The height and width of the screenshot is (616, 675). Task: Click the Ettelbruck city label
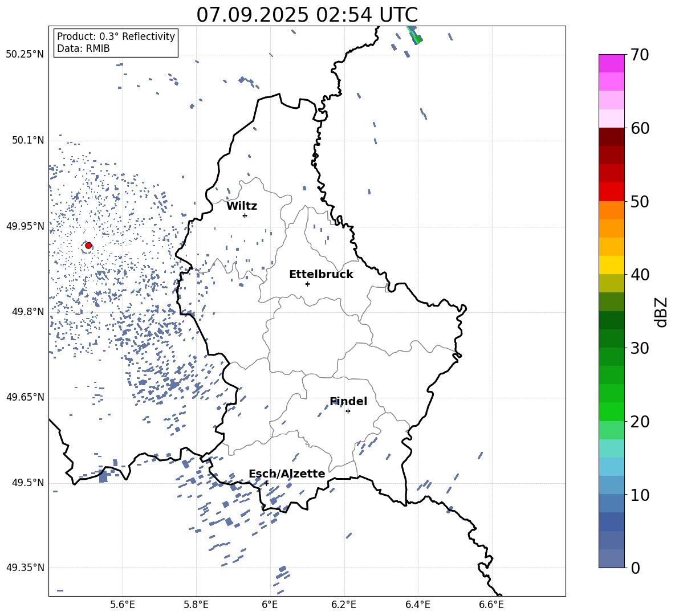coord(321,275)
